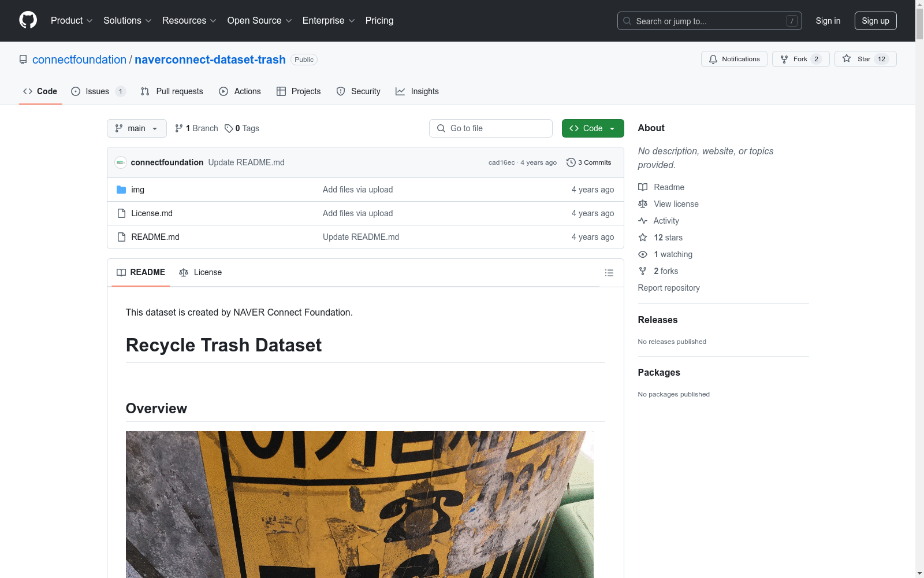Open the connectfoundation profile link
The height and width of the screenshot is (578, 924).
pyautogui.click(x=80, y=60)
